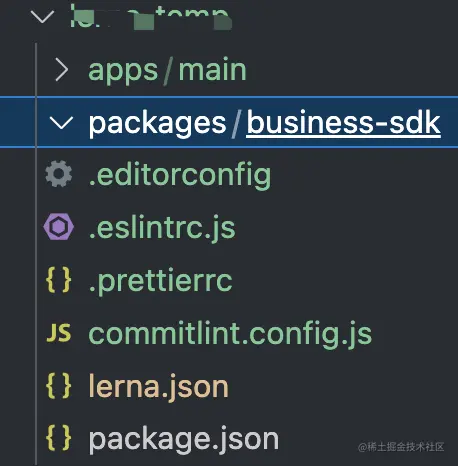Select the main subfolder in apps path
This screenshot has height=466, width=458.
point(213,70)
